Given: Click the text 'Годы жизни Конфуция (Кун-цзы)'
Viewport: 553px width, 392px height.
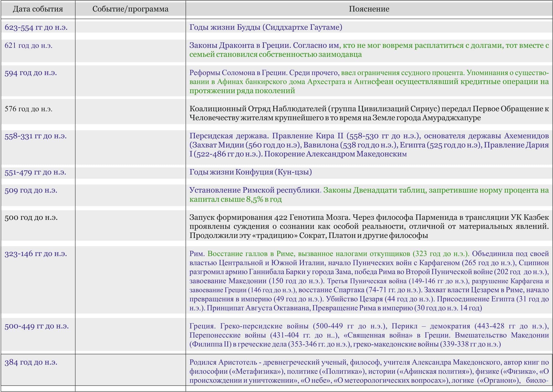Looking at the screenshot, I should (x=251, y=172).
